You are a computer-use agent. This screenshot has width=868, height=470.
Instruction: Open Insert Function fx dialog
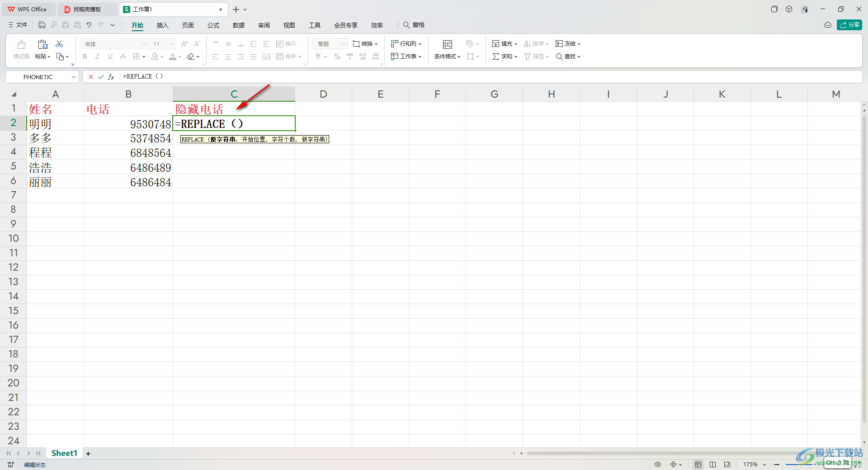pyautogui.click(x=111, y=77)
